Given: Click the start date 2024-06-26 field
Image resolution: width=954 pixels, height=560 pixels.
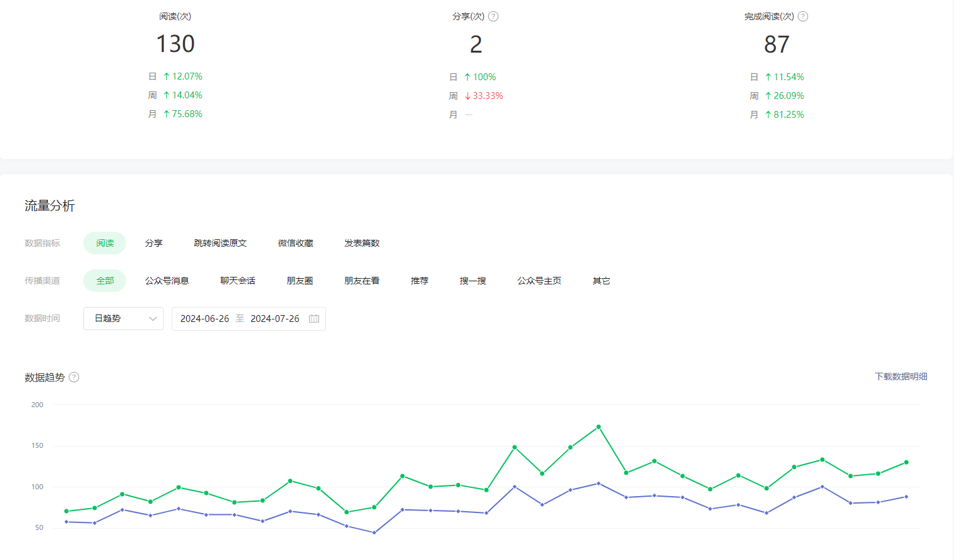Looking at the screenshot, I should 205,319.
